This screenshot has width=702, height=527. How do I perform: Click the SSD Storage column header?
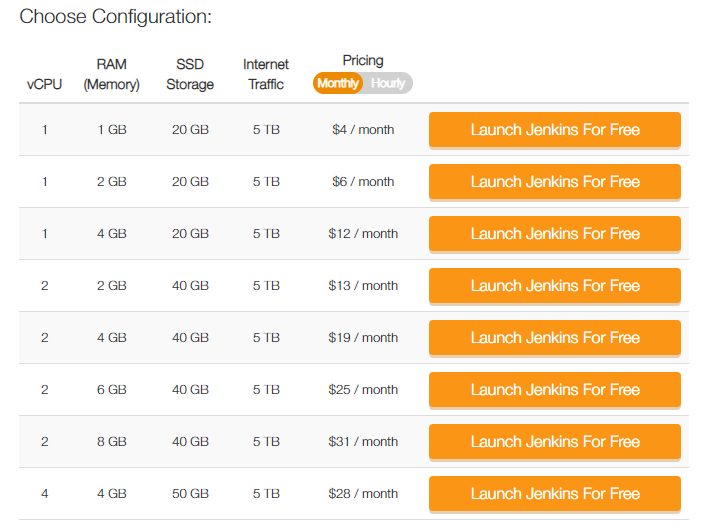(x=190, y=74)
